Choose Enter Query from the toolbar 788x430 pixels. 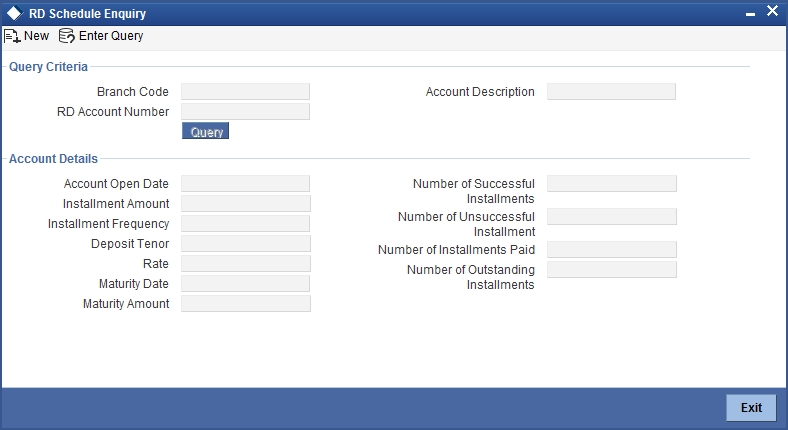tap(111, 36)
